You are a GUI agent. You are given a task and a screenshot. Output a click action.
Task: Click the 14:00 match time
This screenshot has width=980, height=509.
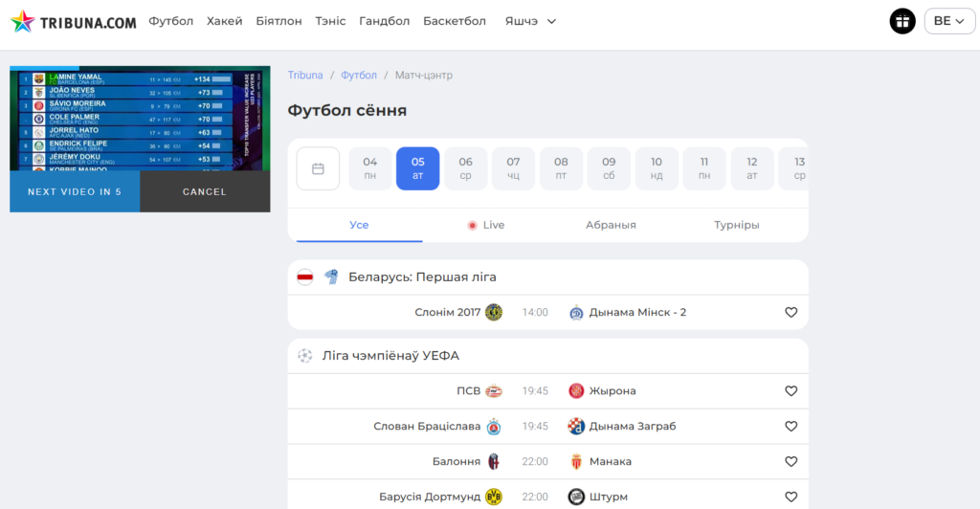pyautogui.click(x=535, y=312)
